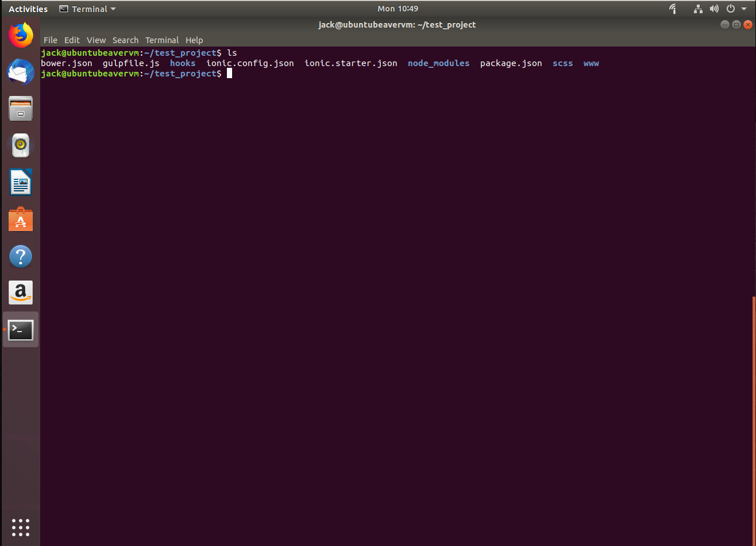Open the View menu
Screen dimensions: 756x546
coord(96,40)
